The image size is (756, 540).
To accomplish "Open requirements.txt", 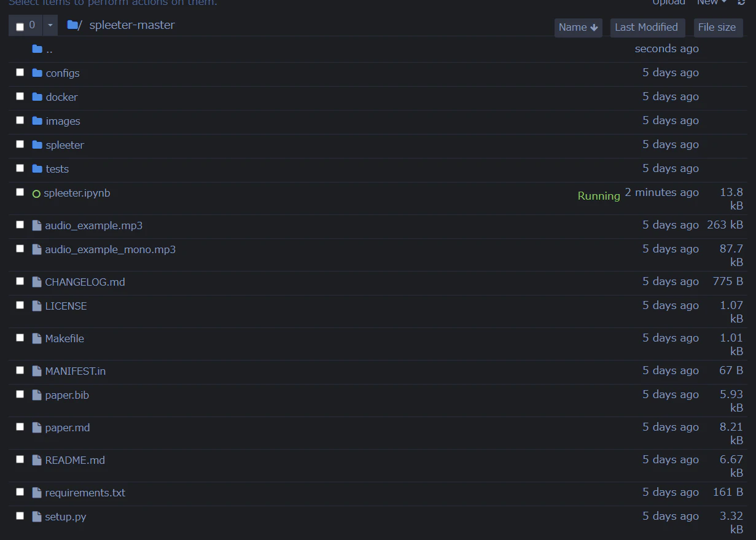I will tap(85, 493).
